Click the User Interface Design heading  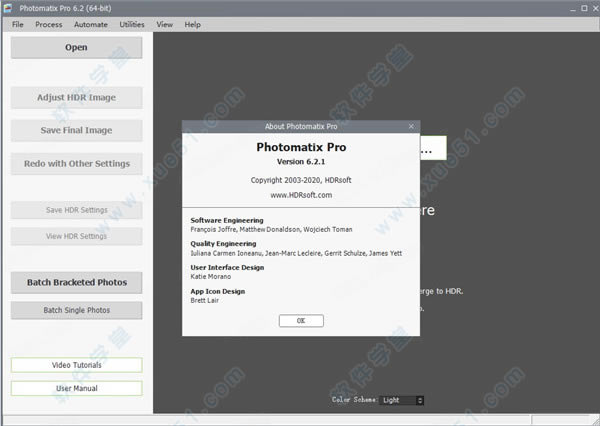click(227, 268)
